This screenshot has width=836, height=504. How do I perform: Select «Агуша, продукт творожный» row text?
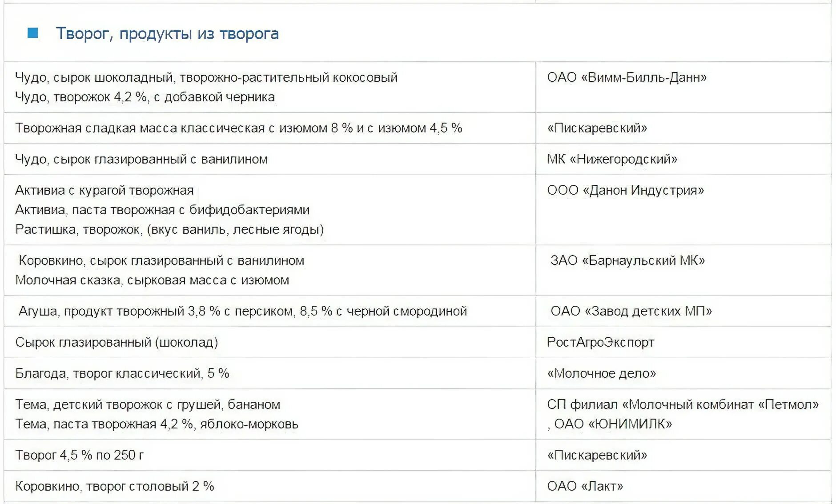pos(243,311)
